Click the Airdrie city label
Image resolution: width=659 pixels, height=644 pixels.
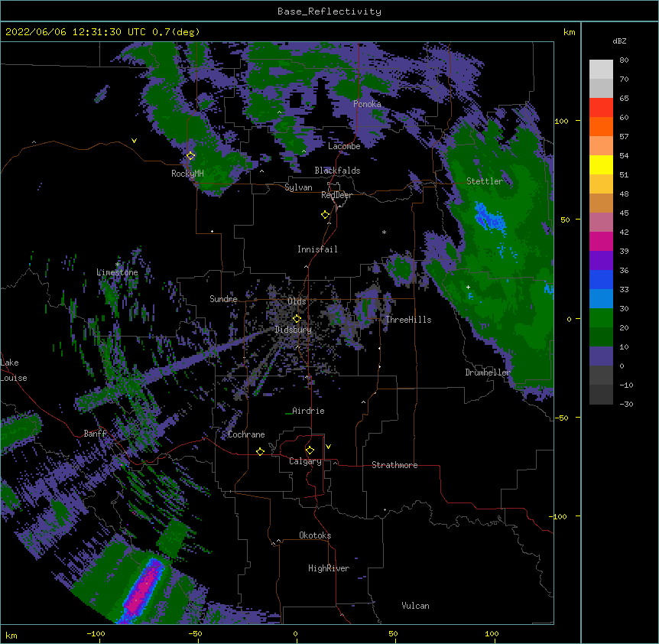[308, 411]
